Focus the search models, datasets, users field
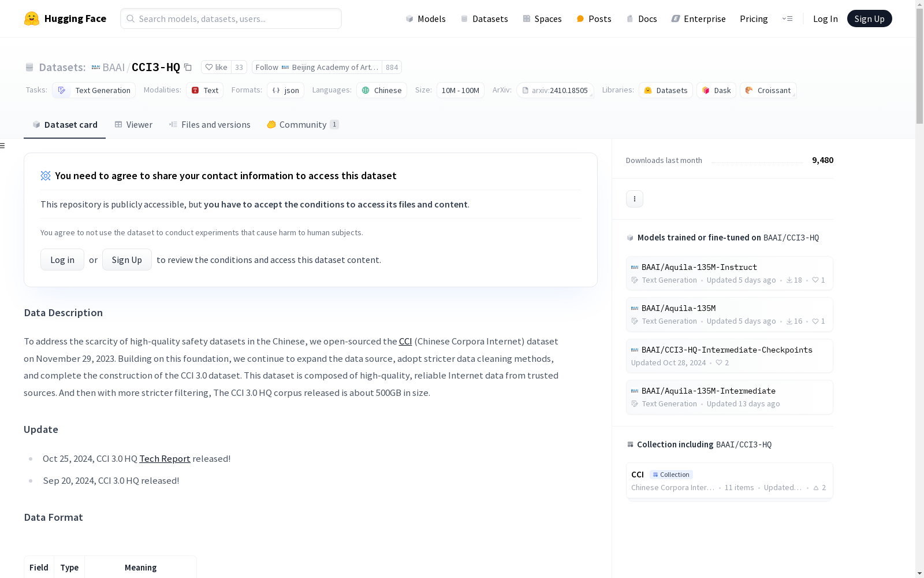This screenshot has height=578, width=924. 231,18
